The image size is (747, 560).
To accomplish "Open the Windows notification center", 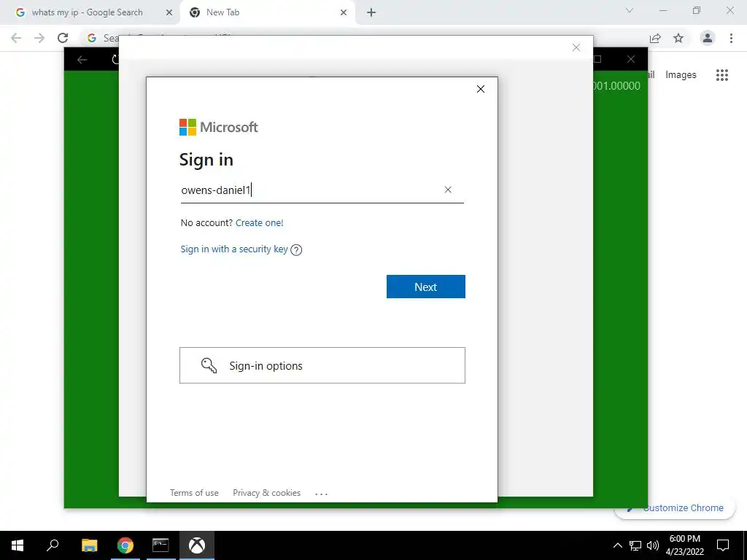I will coord(723,545).
